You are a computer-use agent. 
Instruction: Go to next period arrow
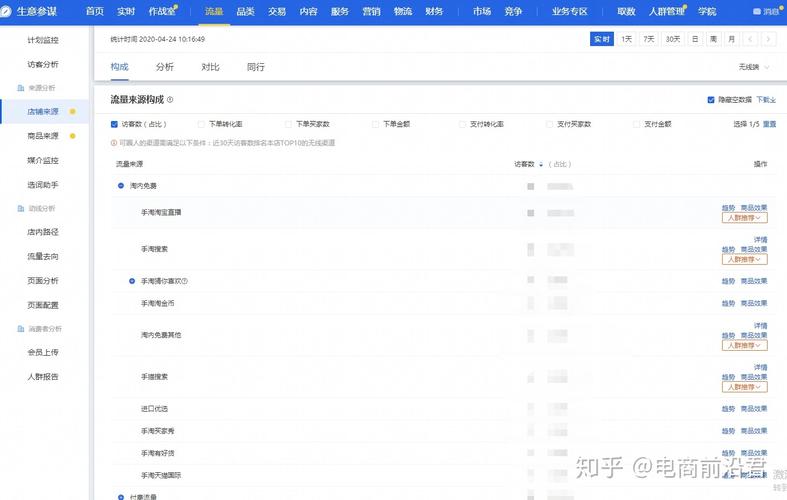click(x=768, y=39)
